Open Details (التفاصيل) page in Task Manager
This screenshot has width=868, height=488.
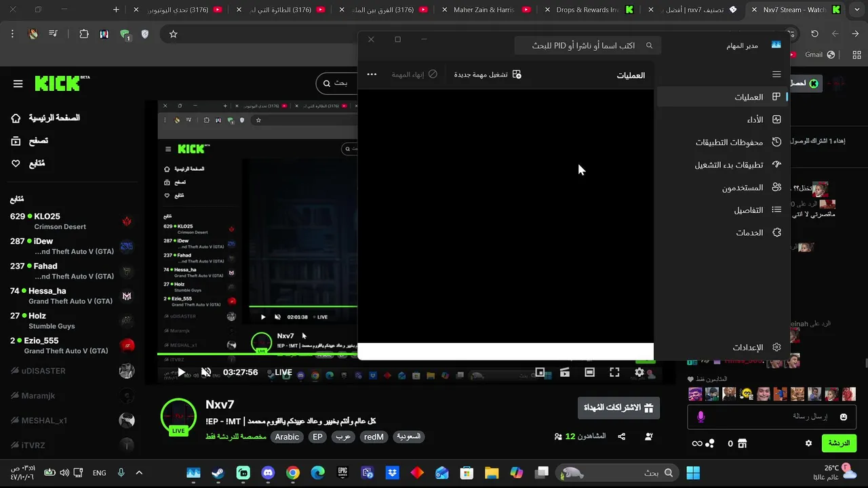click(x=723, y=210)
